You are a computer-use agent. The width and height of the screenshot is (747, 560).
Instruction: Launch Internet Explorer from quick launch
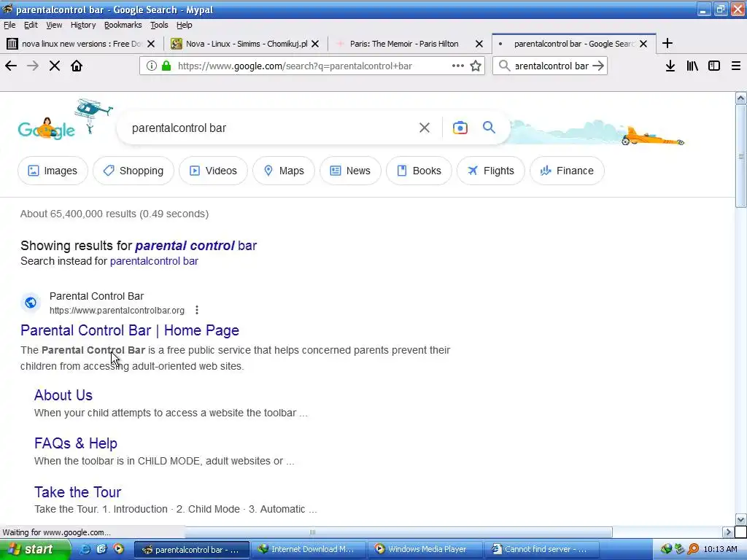(85, 549)
